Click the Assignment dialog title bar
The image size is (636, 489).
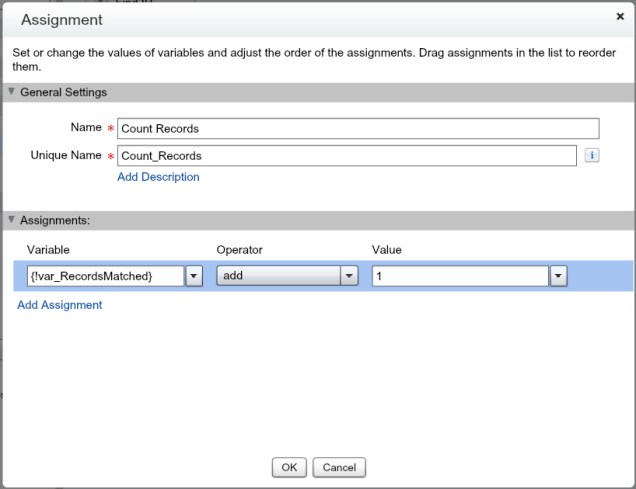coord(300,19)
